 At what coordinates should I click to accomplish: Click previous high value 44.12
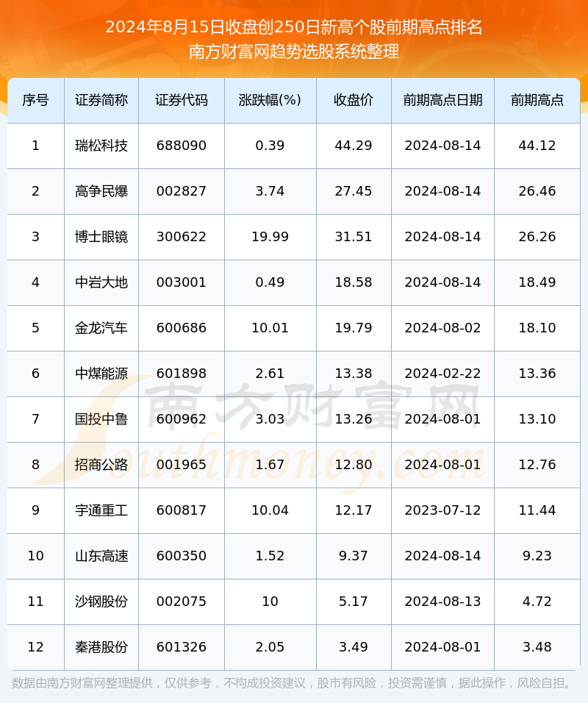537,146
